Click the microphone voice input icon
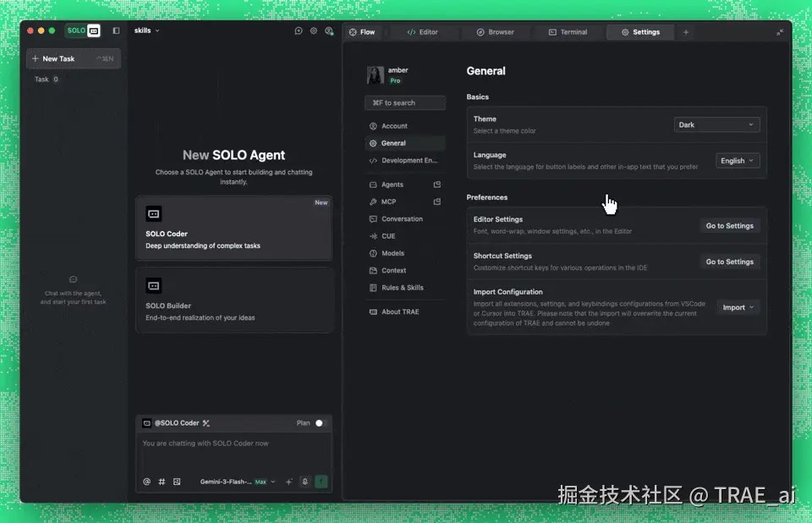812x523 pixels. pyautogui.click(x=305, y=482)
